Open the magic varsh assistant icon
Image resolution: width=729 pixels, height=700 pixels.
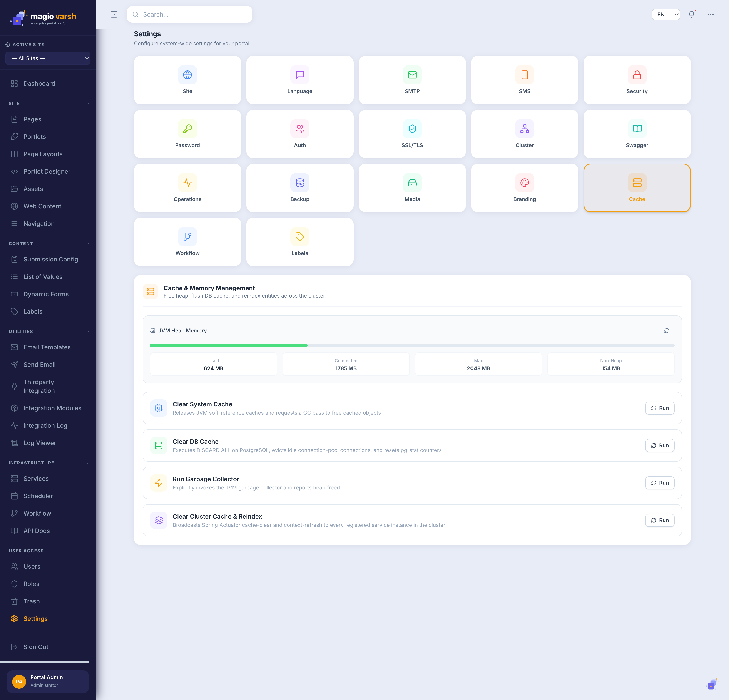click(x=711, y=684)
